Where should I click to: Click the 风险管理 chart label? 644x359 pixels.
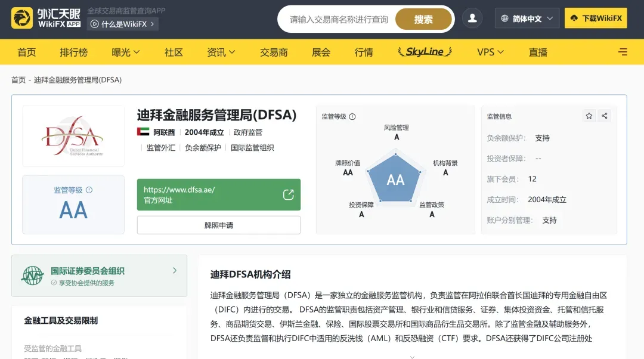(x=397, y=128)
